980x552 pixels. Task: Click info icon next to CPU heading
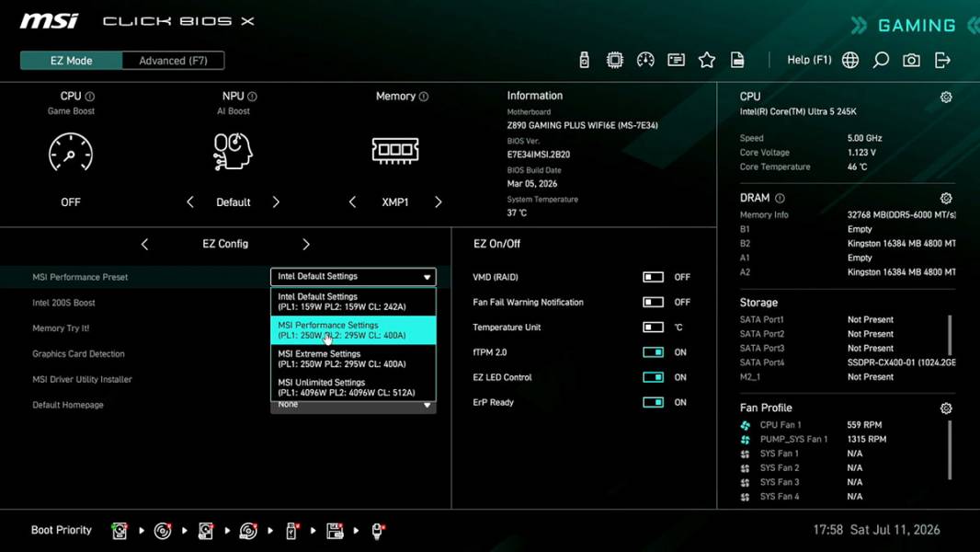click(x=90, y=97)
